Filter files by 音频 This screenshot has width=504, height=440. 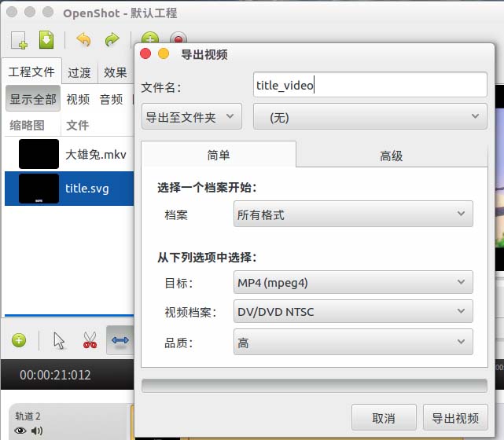coord(111,99)
